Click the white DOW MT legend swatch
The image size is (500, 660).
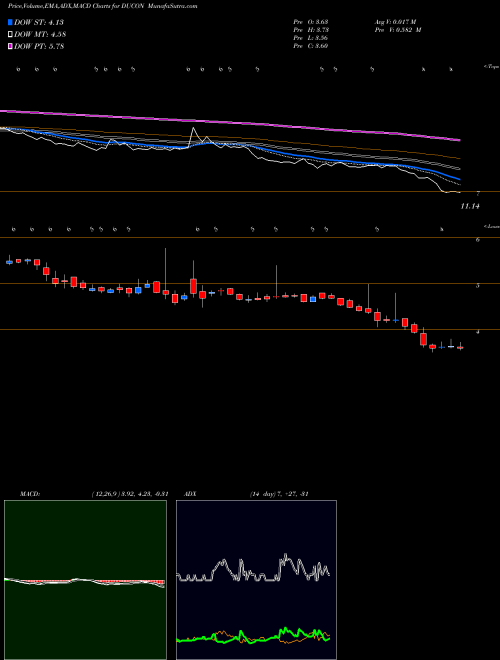11,35
